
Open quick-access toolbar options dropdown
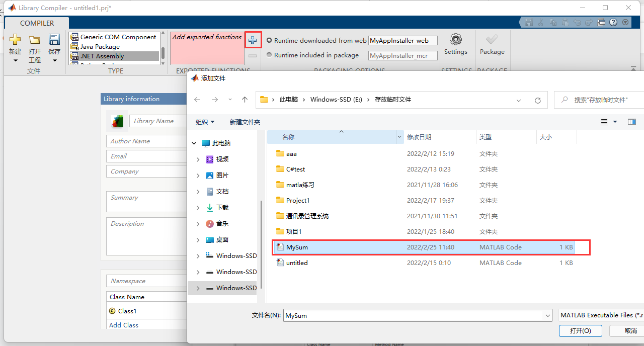tap(625, 22)
